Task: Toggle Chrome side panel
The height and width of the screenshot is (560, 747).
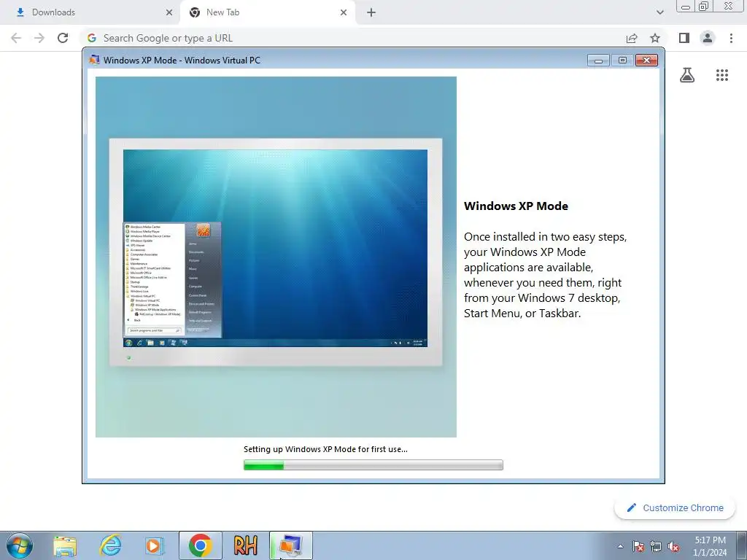Action: tap(684, 38)
